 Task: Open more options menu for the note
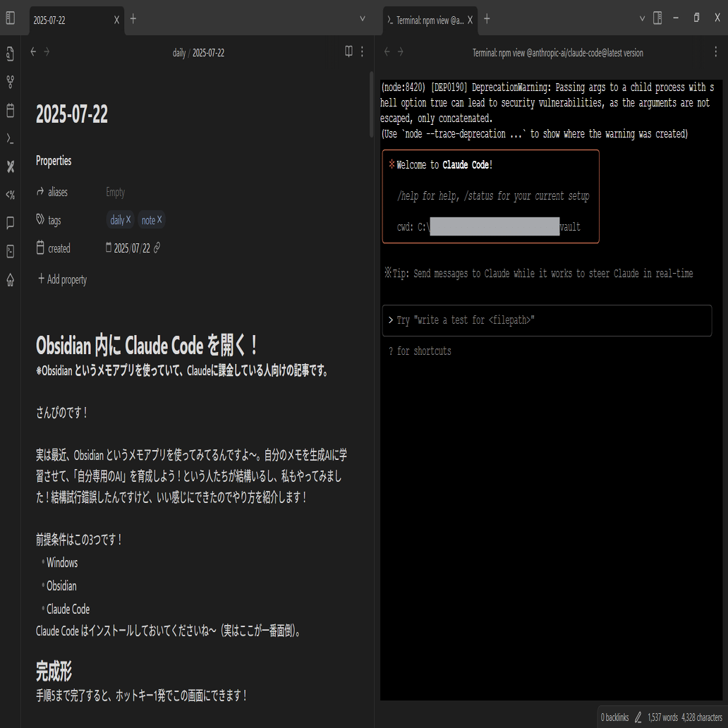click(362, 51)
